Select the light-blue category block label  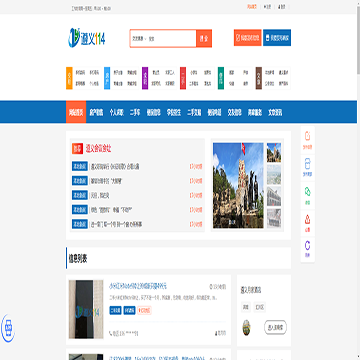point(107,78)
